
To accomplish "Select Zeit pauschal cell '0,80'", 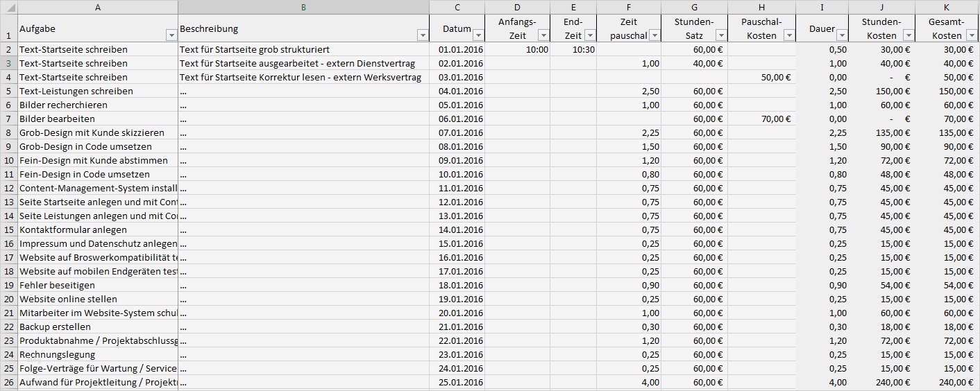I will (629, 174).
